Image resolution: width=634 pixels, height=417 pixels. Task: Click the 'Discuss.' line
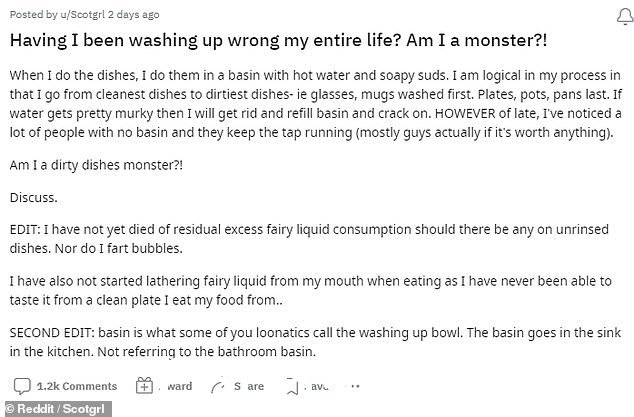pos(34,197)
